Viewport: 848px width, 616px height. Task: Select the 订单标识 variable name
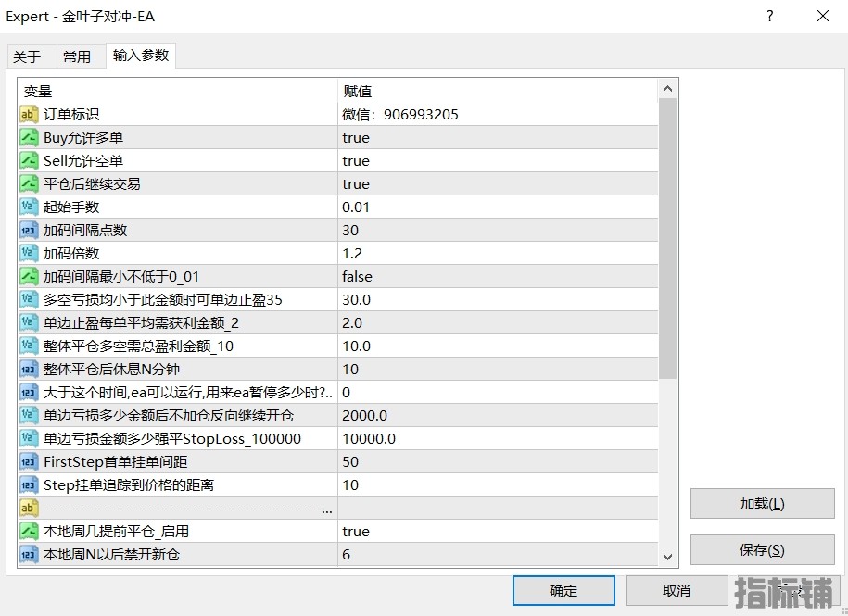(71, 115)
